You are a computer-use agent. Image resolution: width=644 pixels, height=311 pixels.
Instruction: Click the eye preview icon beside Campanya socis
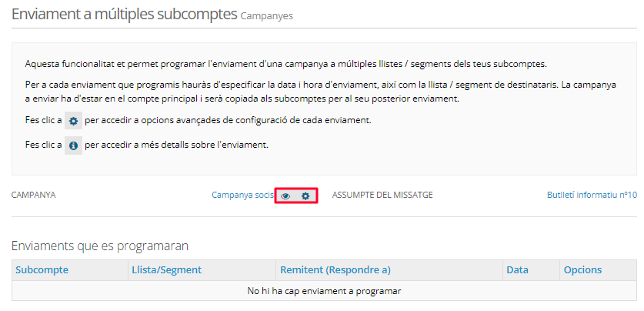(x=285, y=196)
